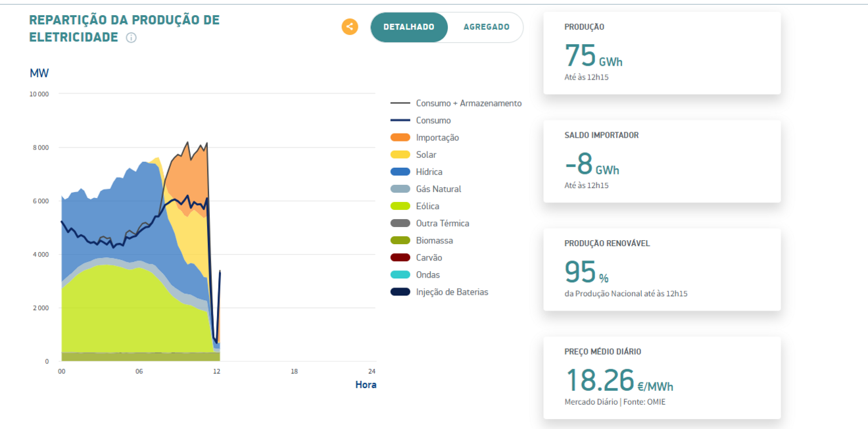Switch to the Agregado view
The width and height of the screenshot is (868, 429).
[486, 27]
